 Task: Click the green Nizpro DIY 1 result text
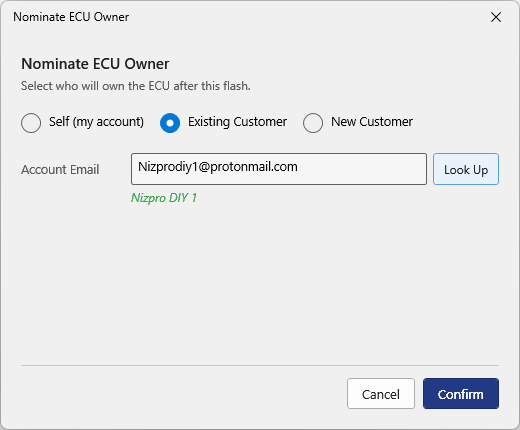(x=164, y=198)
